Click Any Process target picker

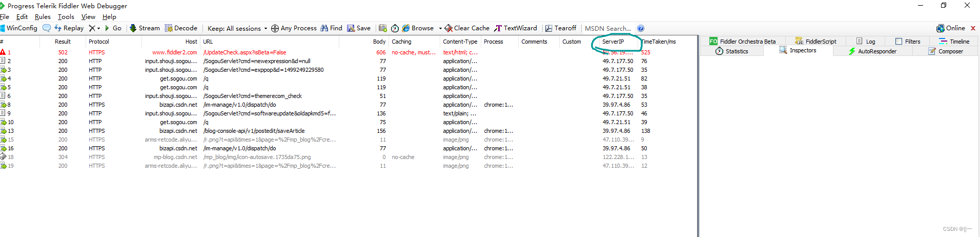point(294,28)
